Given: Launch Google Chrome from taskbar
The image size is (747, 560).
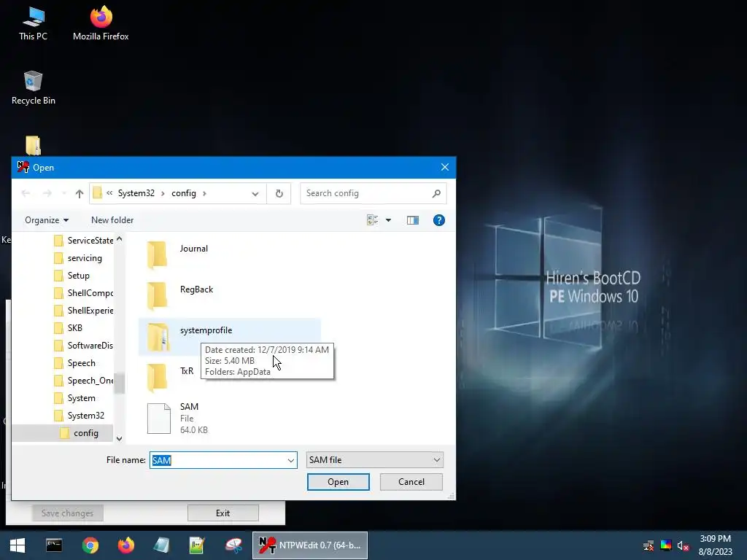Looking at the screenshot, I should point(90,545).
